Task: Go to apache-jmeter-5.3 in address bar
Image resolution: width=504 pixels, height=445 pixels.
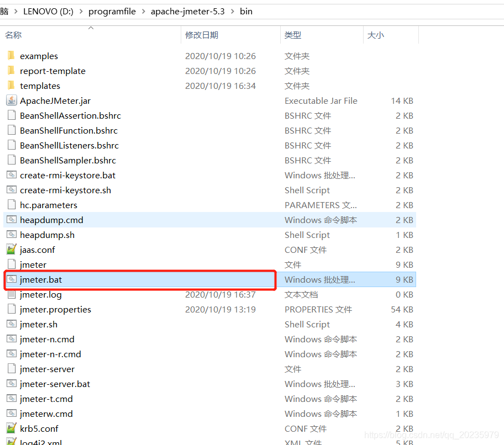Action: coord(188,12)
